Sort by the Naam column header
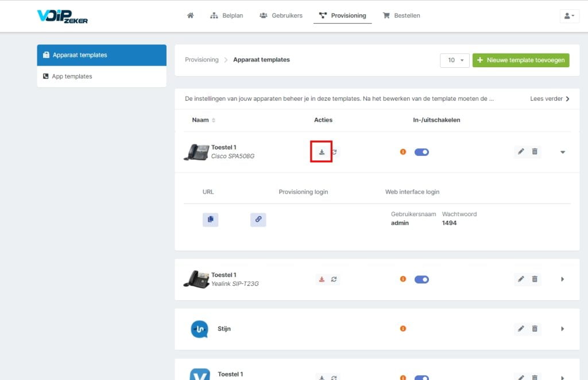Screen dimensions: 588x380 coord(204,120)
